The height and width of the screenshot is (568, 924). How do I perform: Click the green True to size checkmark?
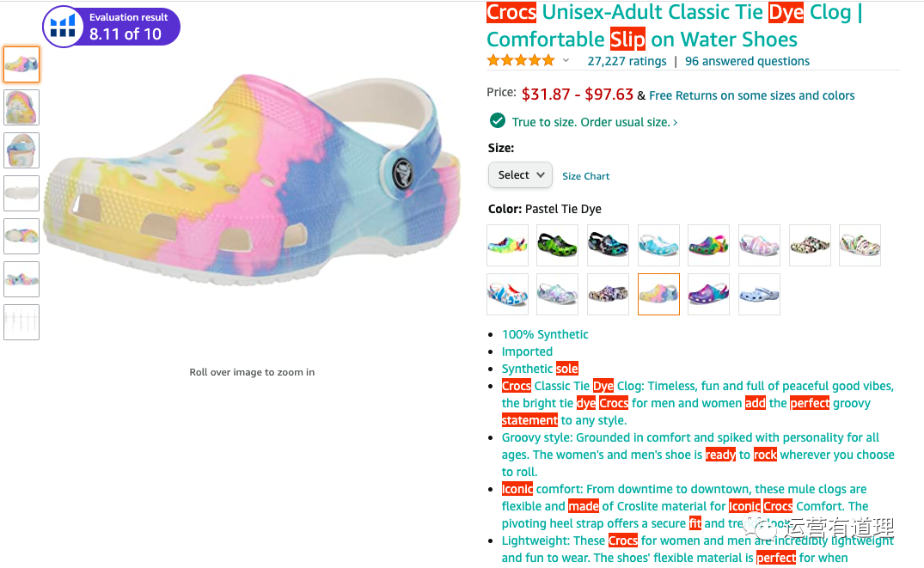tap(497, 121)
